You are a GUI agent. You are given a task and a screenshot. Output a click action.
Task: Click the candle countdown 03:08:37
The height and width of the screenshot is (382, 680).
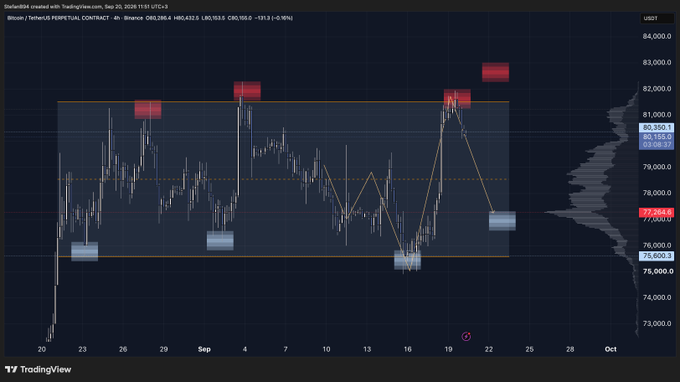657,145
